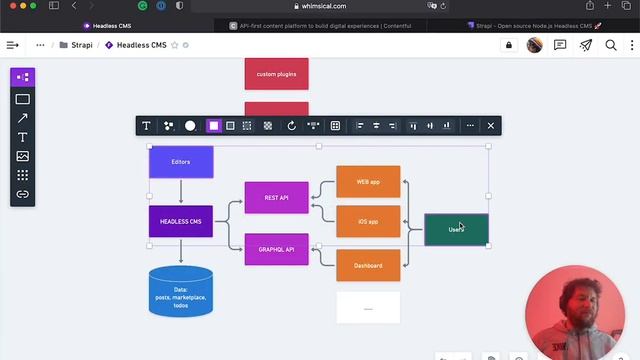
Task: Select the GRAPHQL API box
Action: coord(277,249)
